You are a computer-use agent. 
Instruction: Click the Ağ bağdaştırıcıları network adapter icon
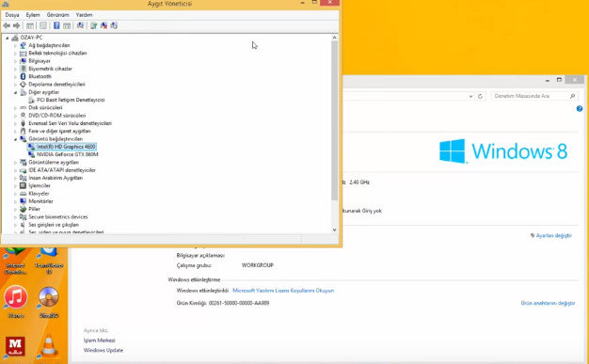click(23, 45)
